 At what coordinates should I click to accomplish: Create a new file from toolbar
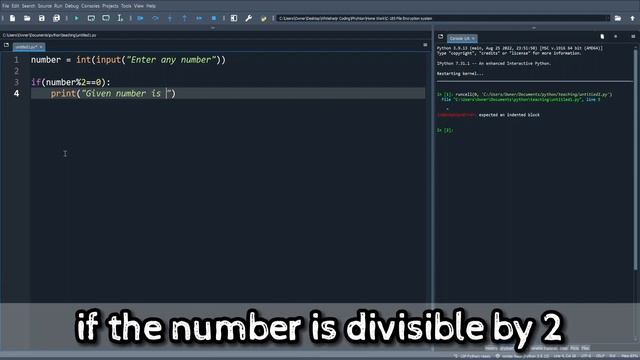click(x=13, y=18)
